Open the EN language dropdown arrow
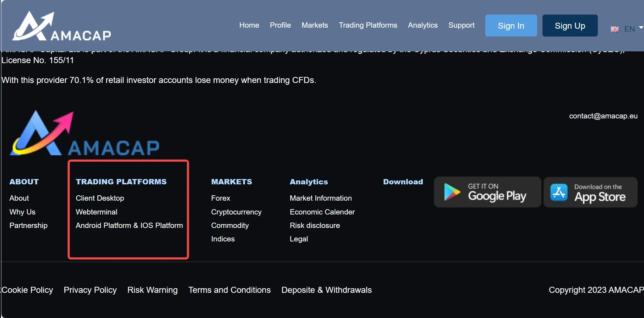644x318 pixels. 641,28
